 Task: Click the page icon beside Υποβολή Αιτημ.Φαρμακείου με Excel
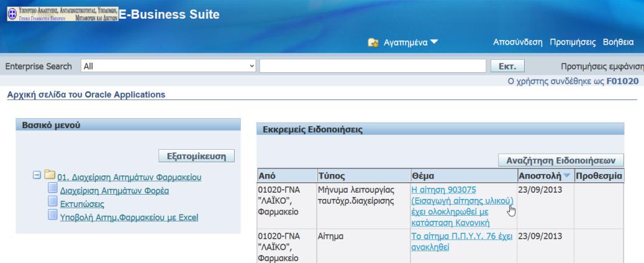point(53,215)
